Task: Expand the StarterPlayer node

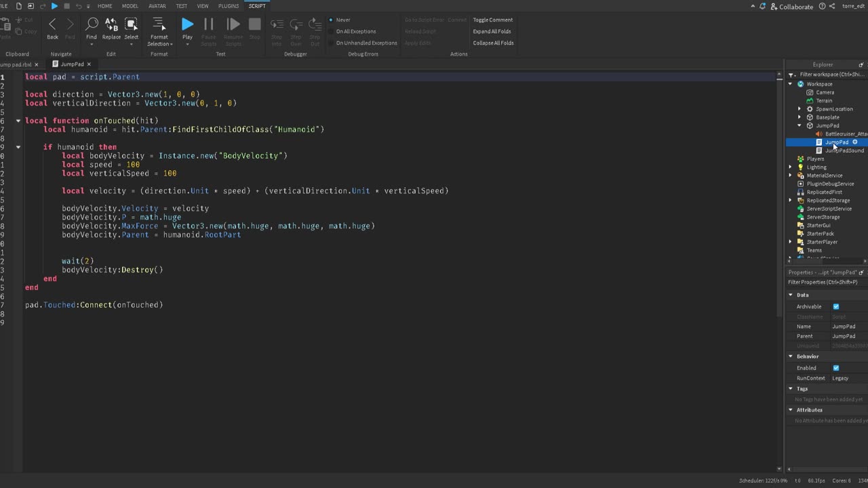Action: coord(791,242)
